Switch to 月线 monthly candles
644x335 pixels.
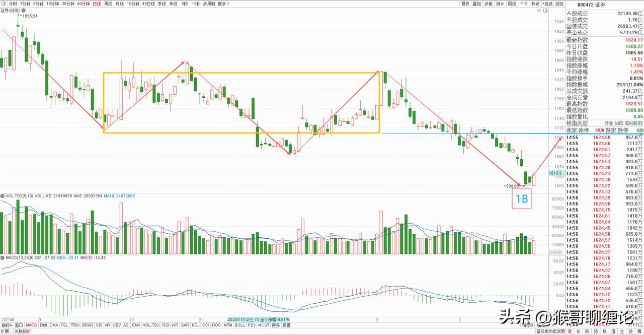tap(120, 3)
